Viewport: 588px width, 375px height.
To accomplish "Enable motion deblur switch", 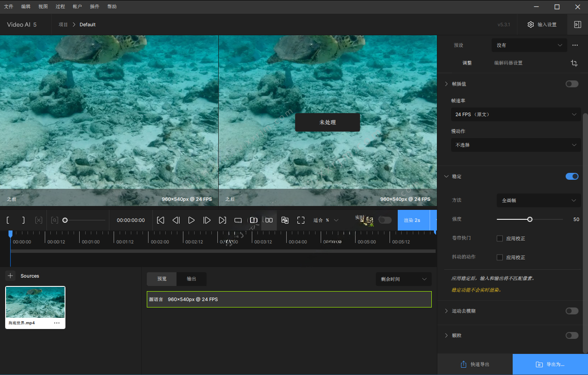I will (x=572, y=311).
